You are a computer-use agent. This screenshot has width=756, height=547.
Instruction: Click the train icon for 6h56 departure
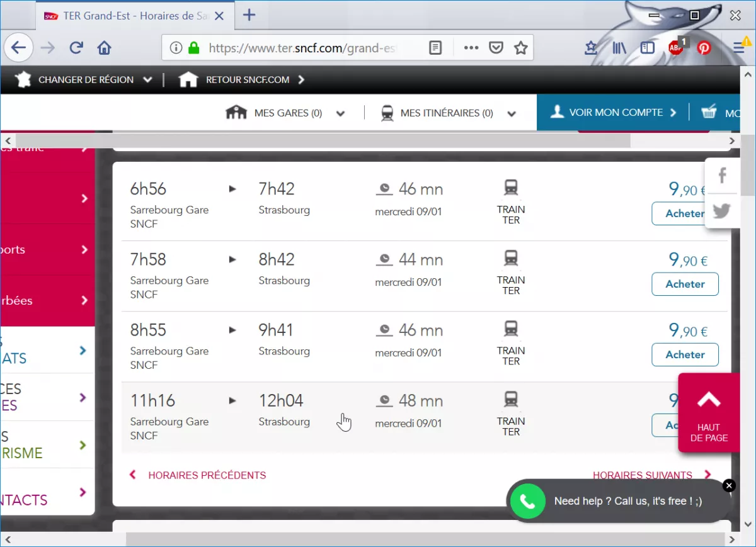coord(511,188)
